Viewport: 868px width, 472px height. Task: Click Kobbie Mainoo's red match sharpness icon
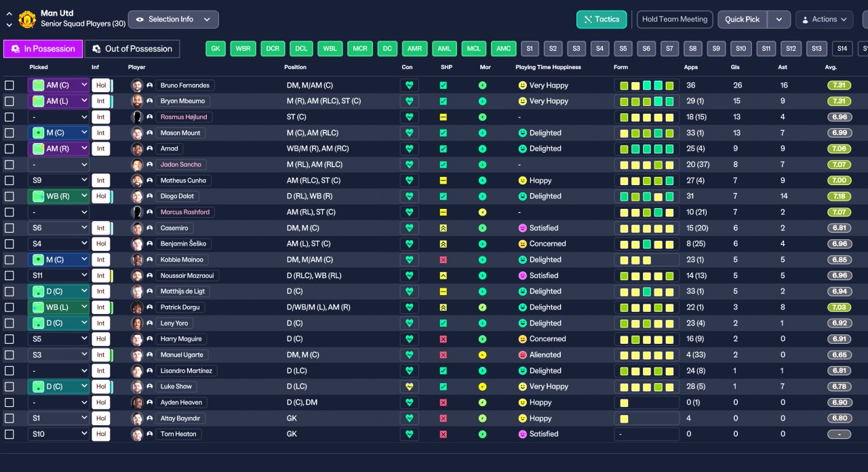[x=443, y=260]
